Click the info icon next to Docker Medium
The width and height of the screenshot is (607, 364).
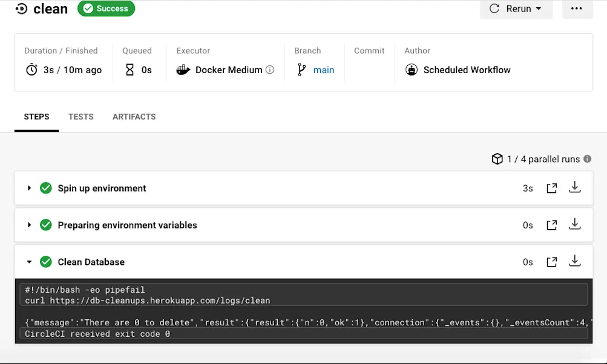(269, 70)
